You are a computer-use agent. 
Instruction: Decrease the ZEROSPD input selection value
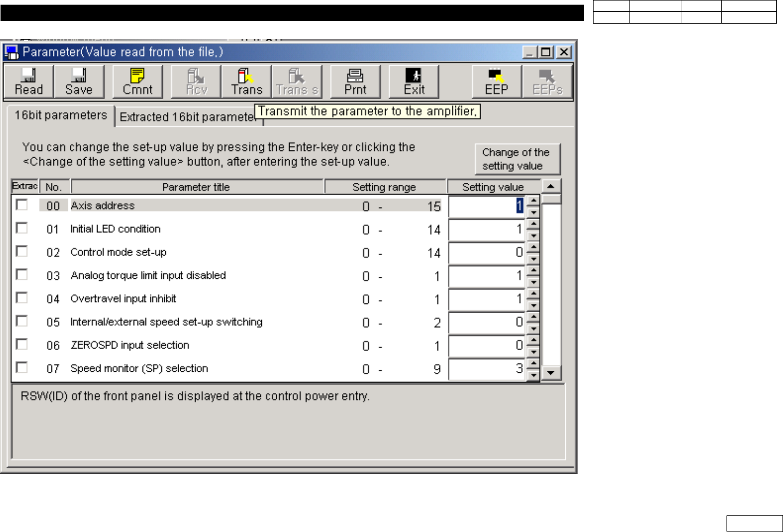533,351
